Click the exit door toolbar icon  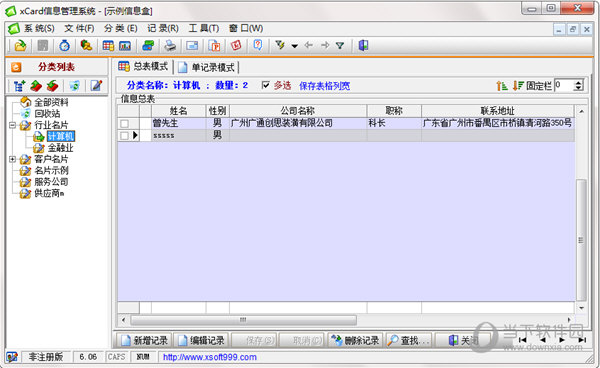[x=363, y=46]
